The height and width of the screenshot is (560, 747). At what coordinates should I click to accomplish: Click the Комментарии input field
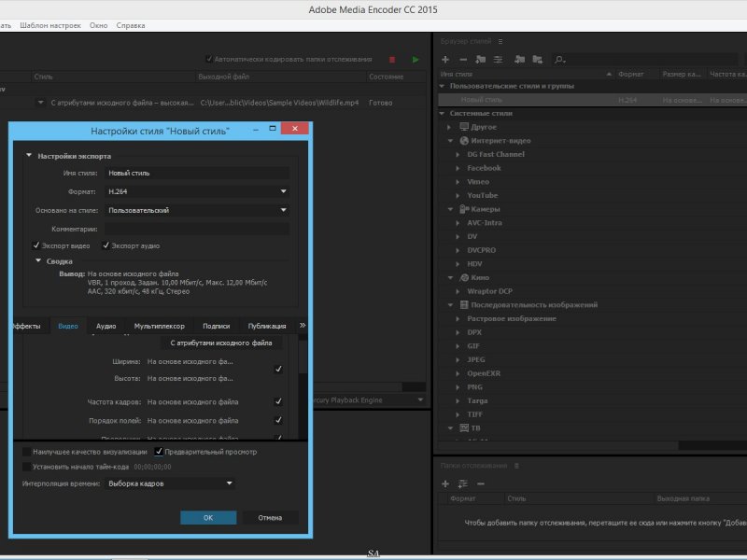click(197, 229)
